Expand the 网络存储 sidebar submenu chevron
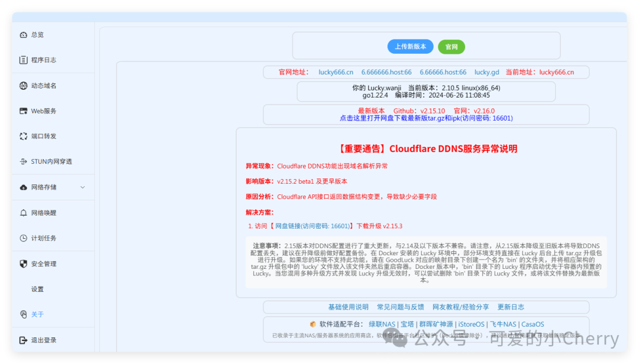The image size is (639, 364). (83, 187)
